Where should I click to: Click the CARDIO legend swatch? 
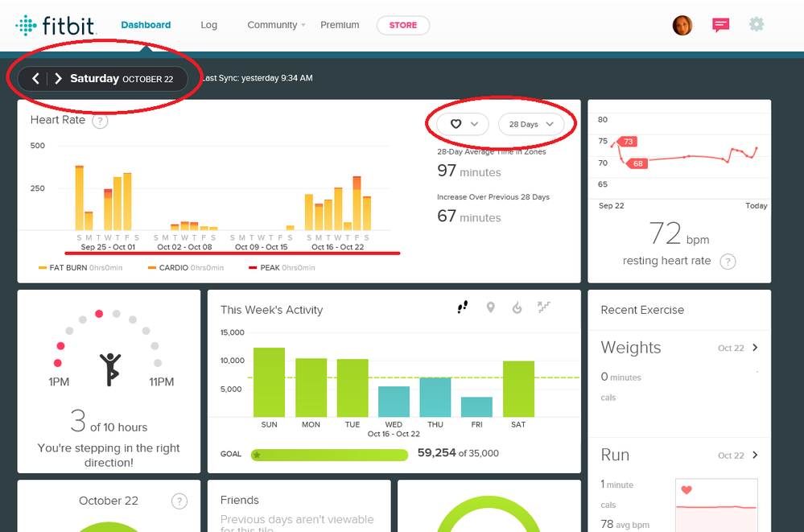(152, 268)
